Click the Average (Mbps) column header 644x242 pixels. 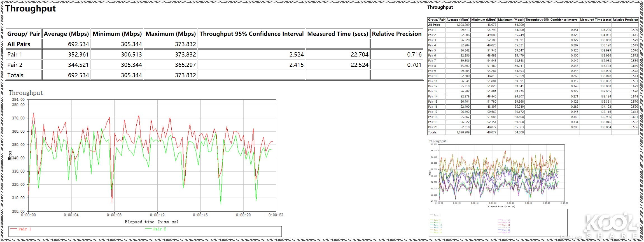66,34
